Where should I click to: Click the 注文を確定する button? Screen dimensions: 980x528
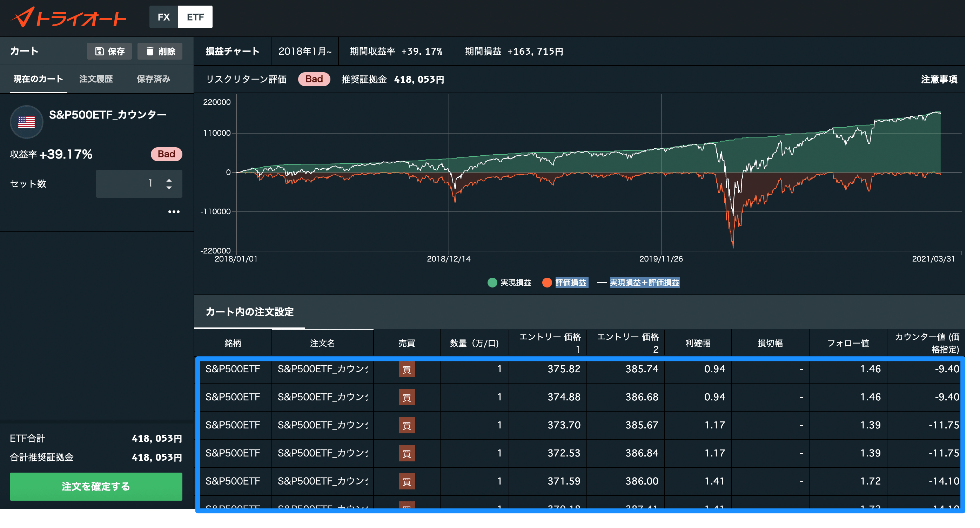click(x=96, y=487)
